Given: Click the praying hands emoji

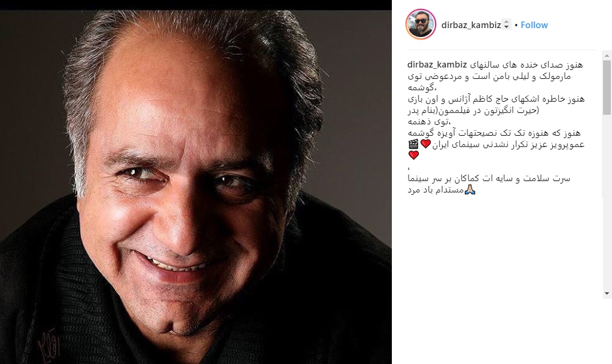Looking at the screenshot, I should 470,189.
